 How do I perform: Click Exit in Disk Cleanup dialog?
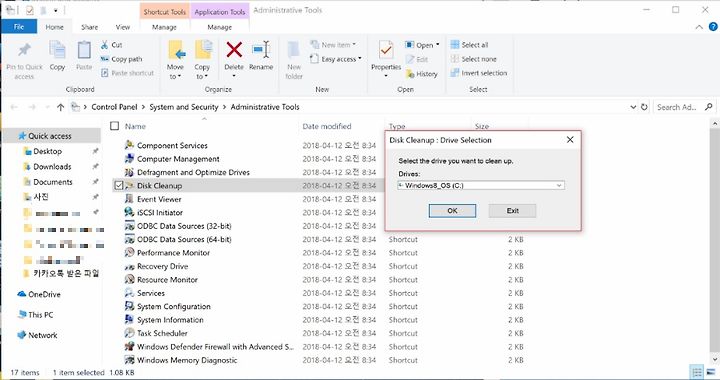point(512,211)
